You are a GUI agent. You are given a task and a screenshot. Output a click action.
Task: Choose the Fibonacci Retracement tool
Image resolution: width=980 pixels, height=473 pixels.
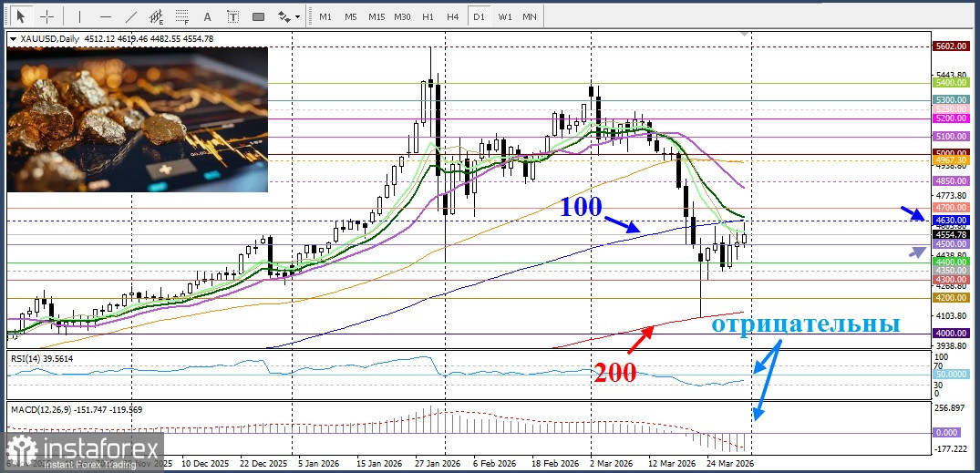point(182,16)
